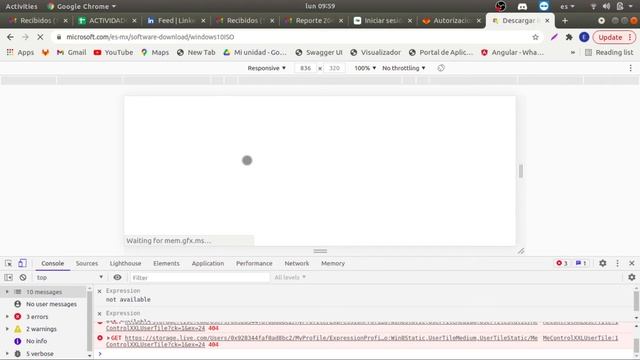
Task: Open DevTools customize three-dot menu
Action: 617,263
